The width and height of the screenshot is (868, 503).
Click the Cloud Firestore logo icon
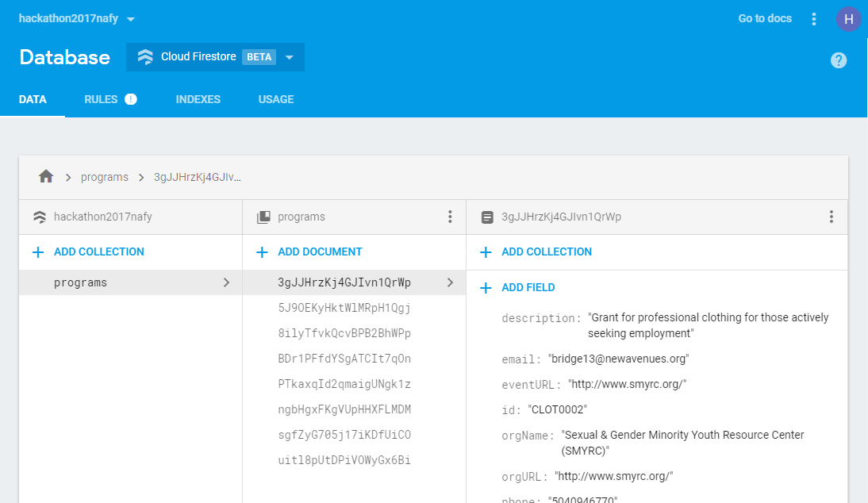pyautogui.click(x=145, y=57)
